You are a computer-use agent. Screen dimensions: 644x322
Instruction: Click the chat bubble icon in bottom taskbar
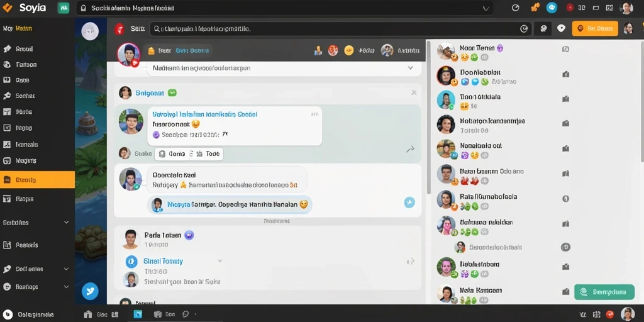click(x=186, y=314)
